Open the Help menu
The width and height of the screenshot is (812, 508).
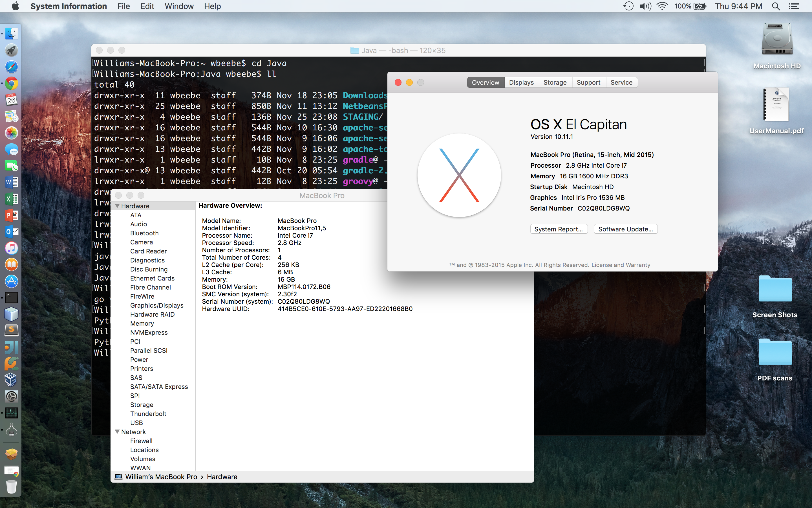coord(212,6)
